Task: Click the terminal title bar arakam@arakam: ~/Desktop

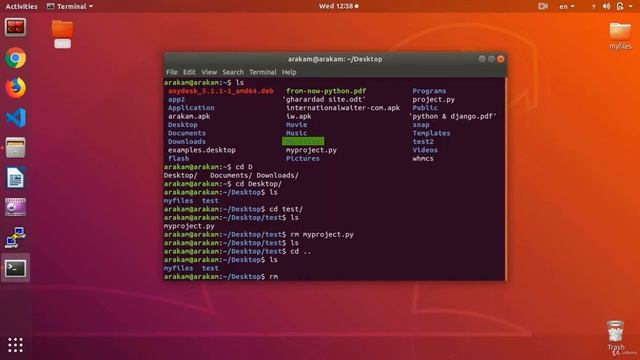Action: tap(335, 59)
